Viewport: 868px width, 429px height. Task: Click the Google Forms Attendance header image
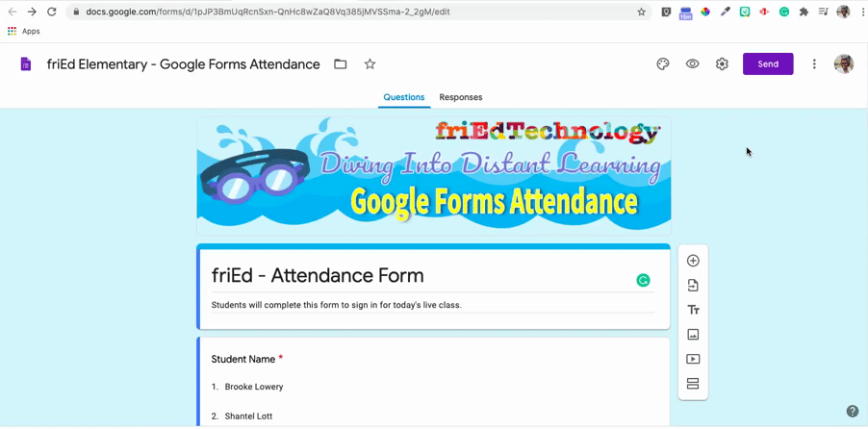point(433,176)
